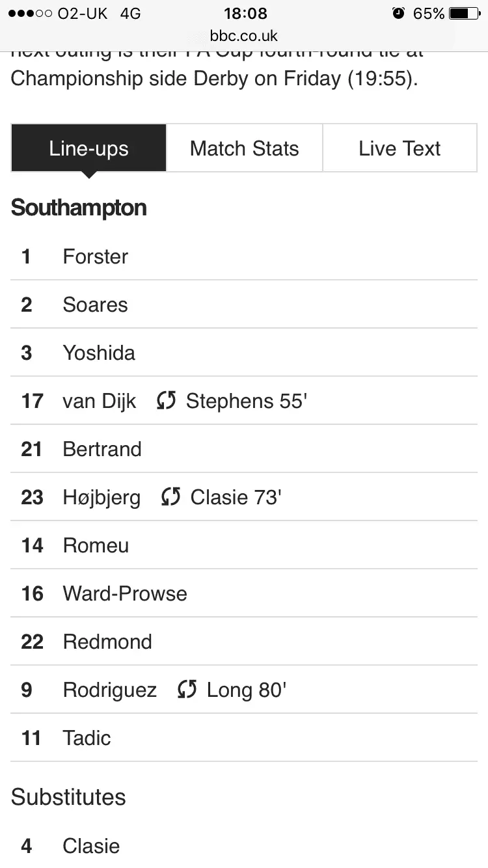Tap Clasie 73' substitution text
The width and height of the screenshot is (488, 868).
point(236,497)
